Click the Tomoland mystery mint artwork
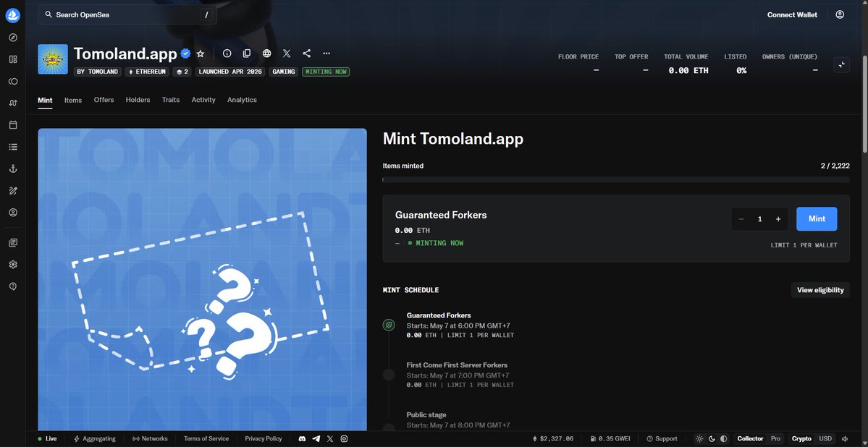This screenshot has height=447, width=868. pos(202,279)
